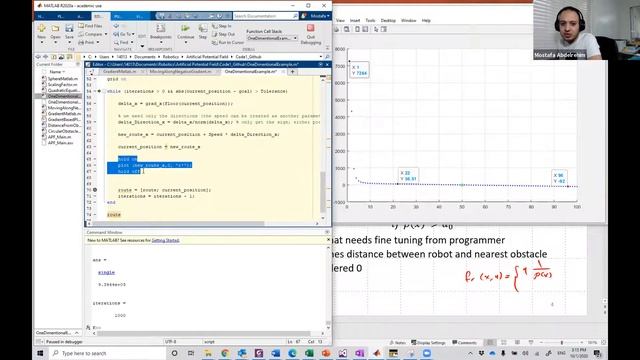Click the Name column header
The height and width of the screenshot is (360, 640).
click(x=57, y=72)
